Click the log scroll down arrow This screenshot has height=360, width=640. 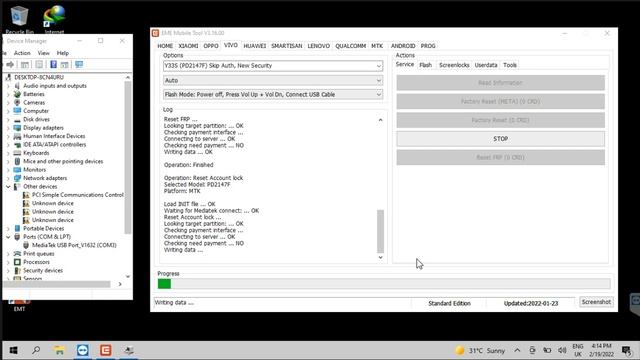(380, 257)
